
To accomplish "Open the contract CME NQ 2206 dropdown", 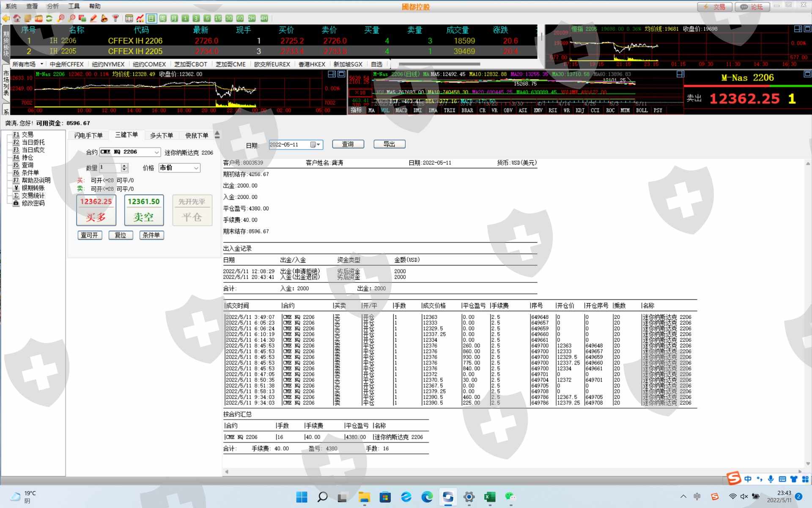I will pos(156,152).
